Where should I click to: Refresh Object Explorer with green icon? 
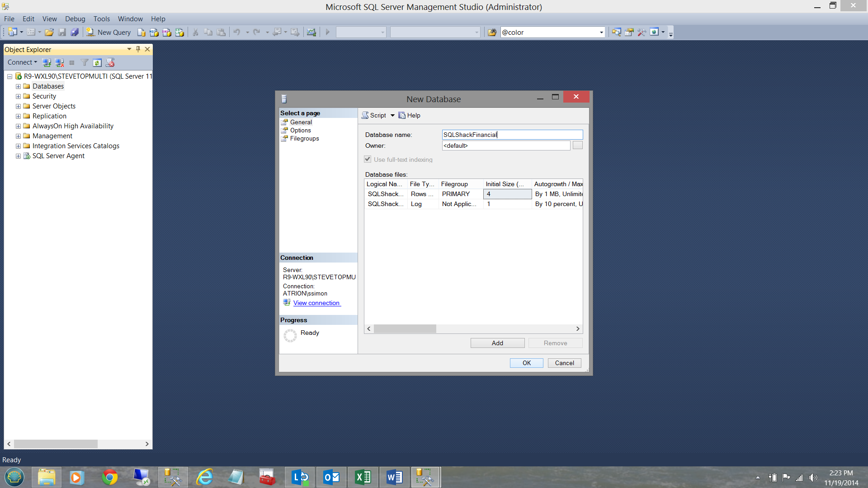(97, 62)
